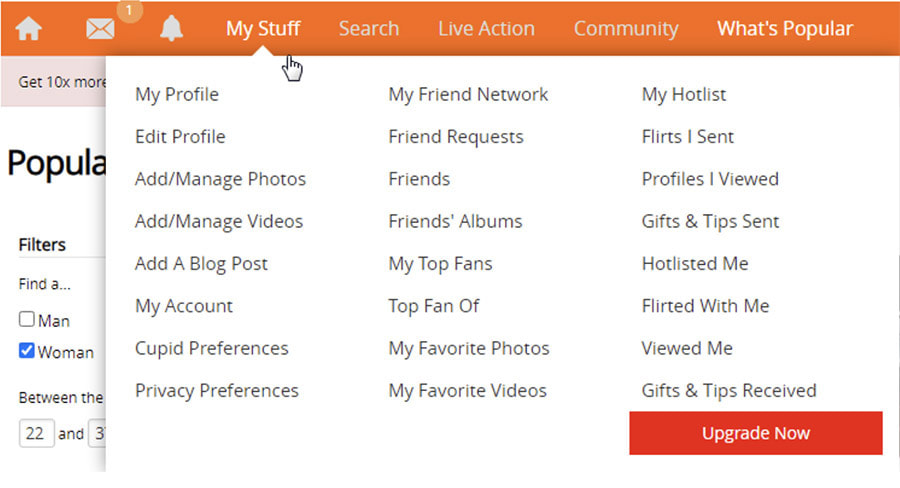Click the minimum age field showing 22
Viewport: 900px width, 488px height.
[37, 433]
